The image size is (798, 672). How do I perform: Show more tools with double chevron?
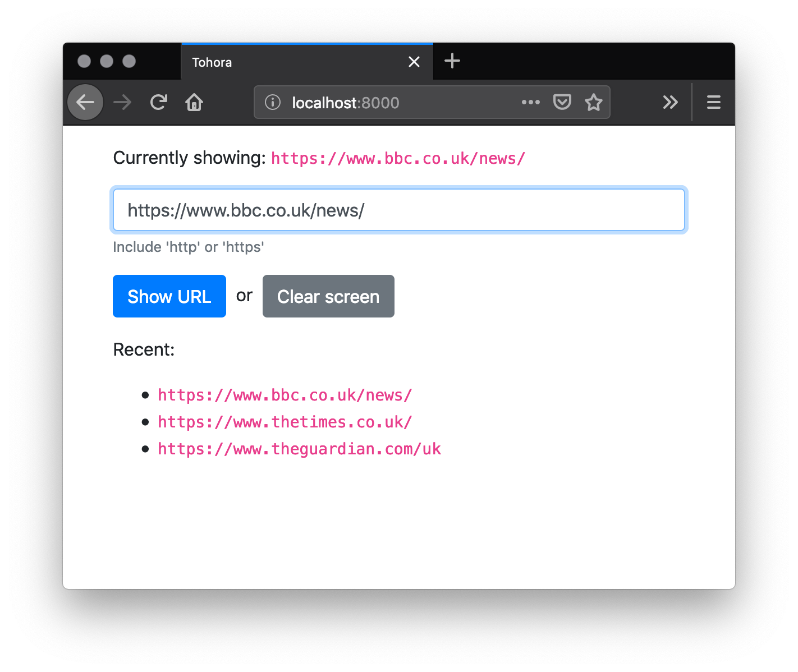click(670, 102)
